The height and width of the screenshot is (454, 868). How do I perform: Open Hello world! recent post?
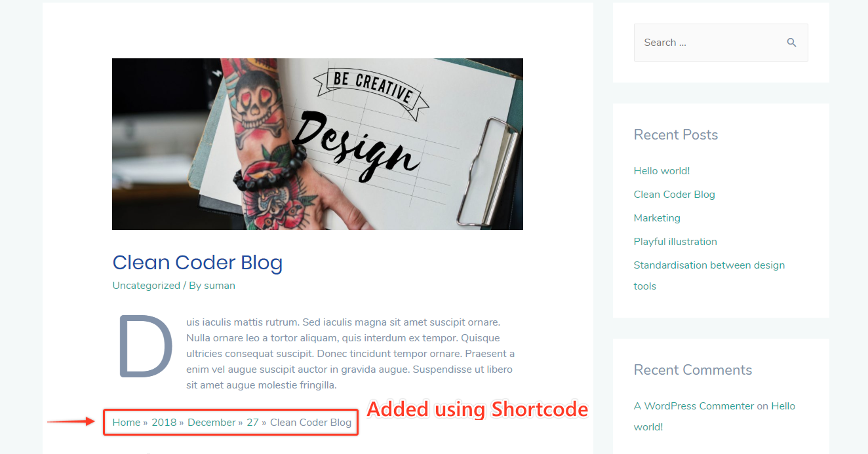click(x=661, y=171)
